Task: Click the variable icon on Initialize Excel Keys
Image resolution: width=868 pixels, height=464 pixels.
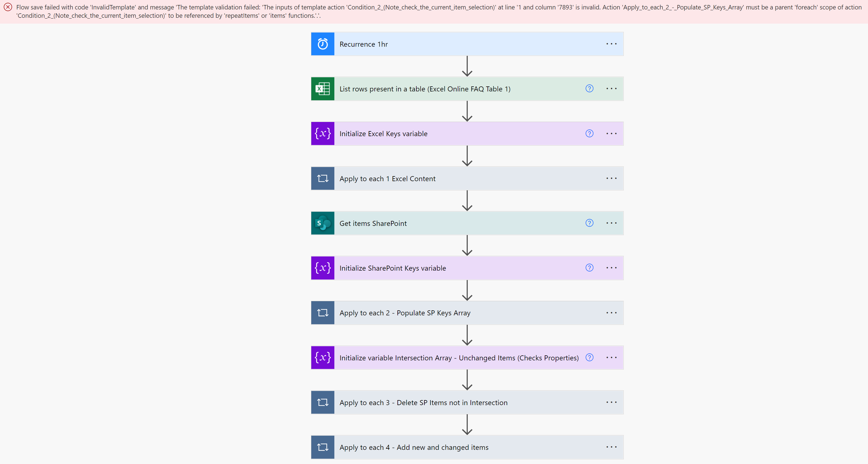Action: 322,134
